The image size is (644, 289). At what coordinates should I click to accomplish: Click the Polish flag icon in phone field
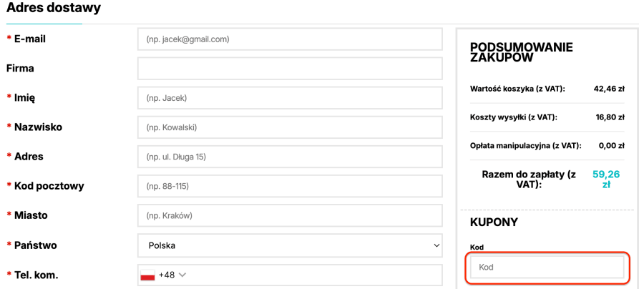[148, 275]
